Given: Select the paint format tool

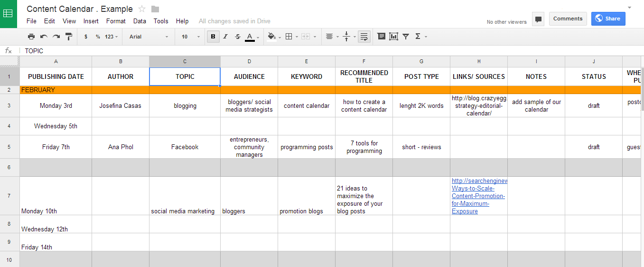Looking at the screenshot, I should tap(68, 37).
